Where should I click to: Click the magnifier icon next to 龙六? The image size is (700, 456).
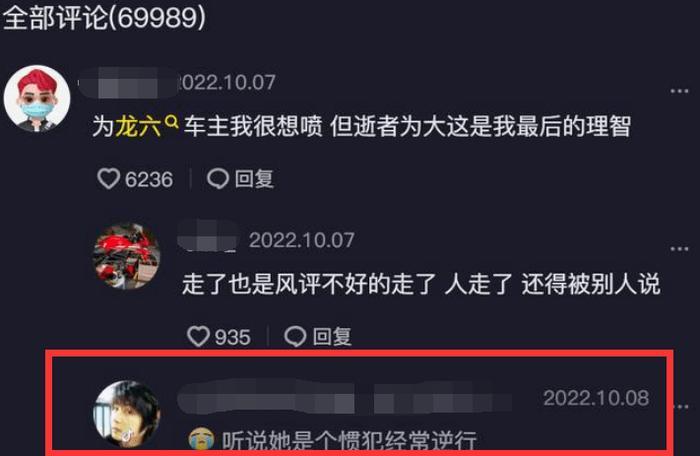click(x=171, y=121)
